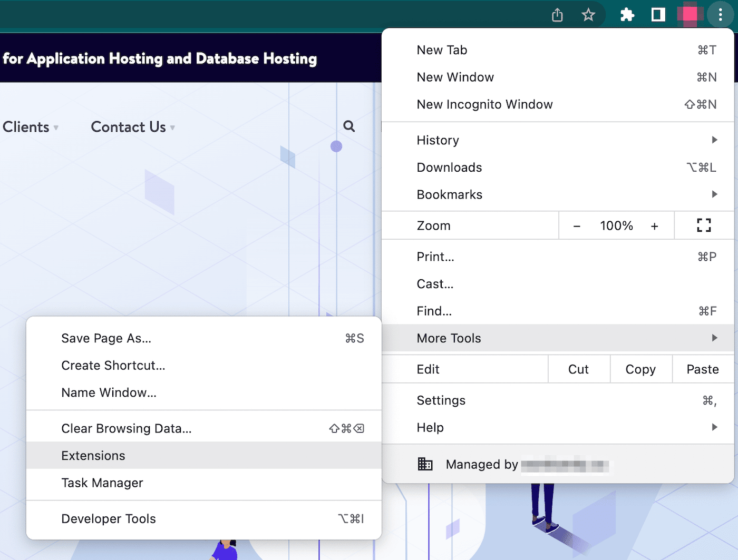
Task: Click the managed-by organization building icon
Action: pos(425,464)
